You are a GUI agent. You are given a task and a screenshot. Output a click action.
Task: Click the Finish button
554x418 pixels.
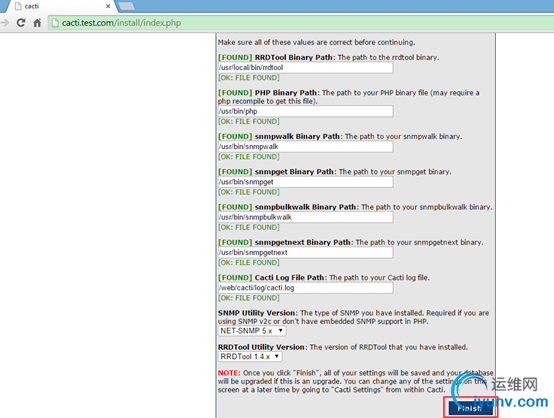470,408
